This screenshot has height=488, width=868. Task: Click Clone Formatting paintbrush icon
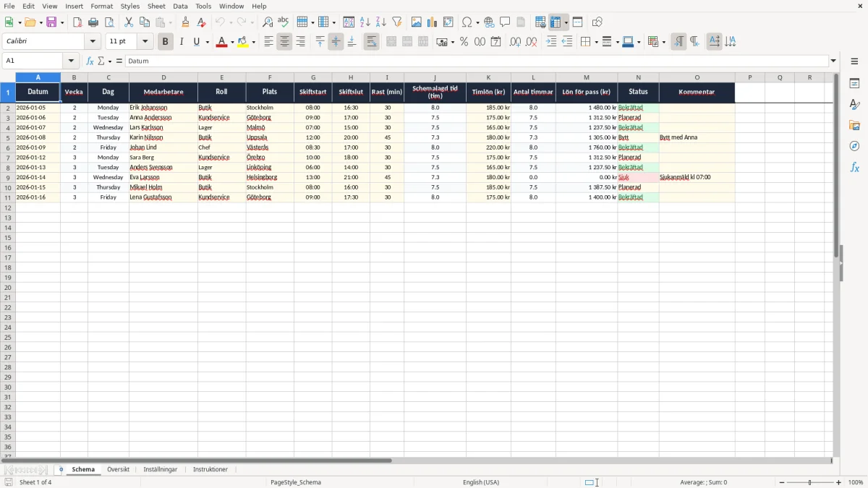tap(186, 22)
